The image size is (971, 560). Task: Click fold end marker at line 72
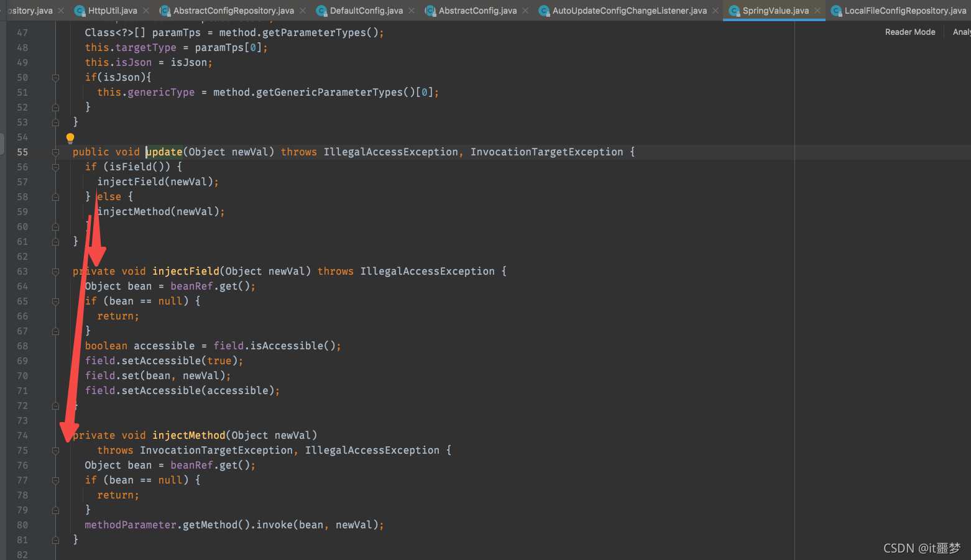[55, 406]
